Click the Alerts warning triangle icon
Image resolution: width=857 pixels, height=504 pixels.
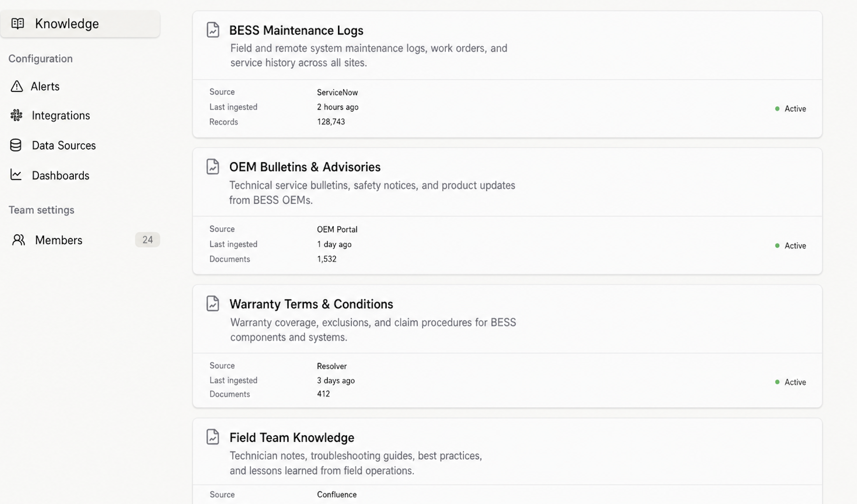click(x=16, y=86)
